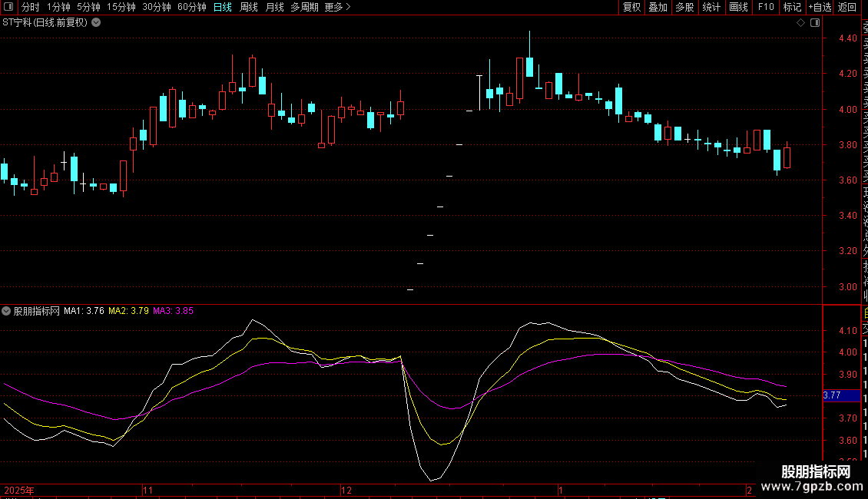Select the 60分钟 period

tap(191, 7)
